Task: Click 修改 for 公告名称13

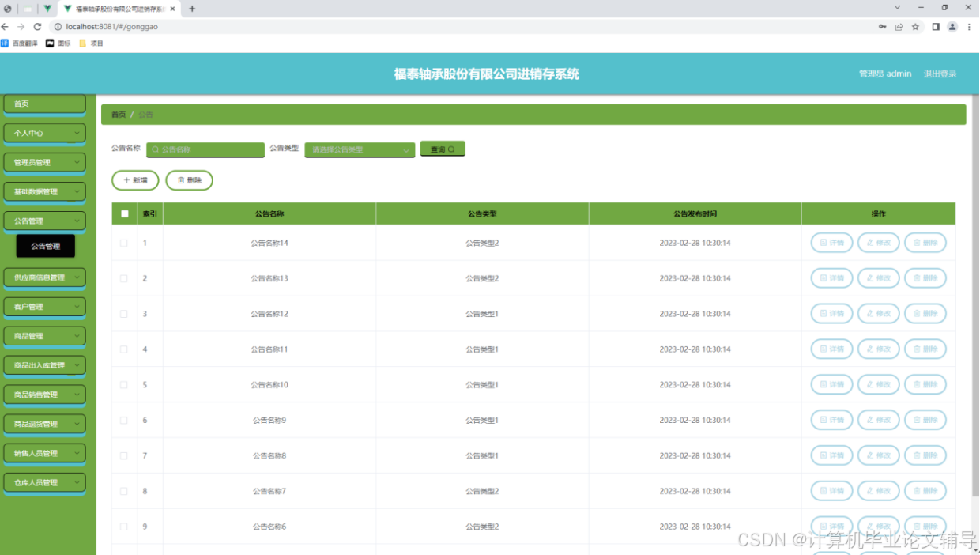Action: click(x=878, y=278)
